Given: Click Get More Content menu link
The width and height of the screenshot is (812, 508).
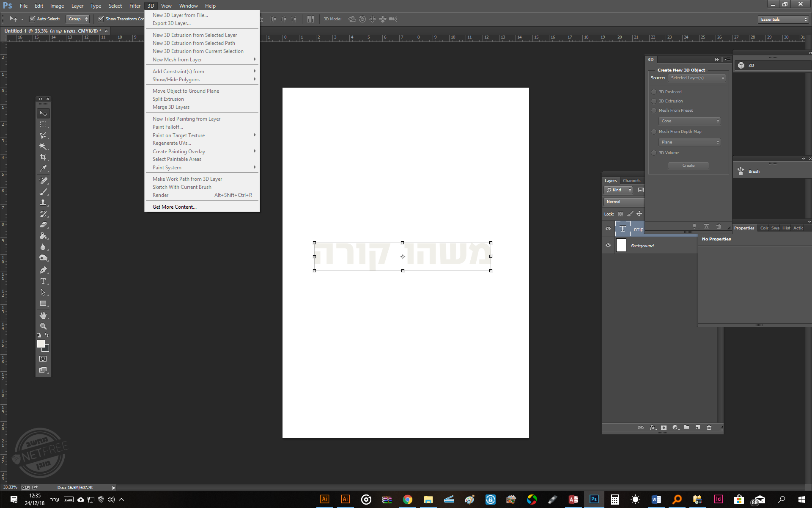Looking at the screenshot, I should (174, 207).
